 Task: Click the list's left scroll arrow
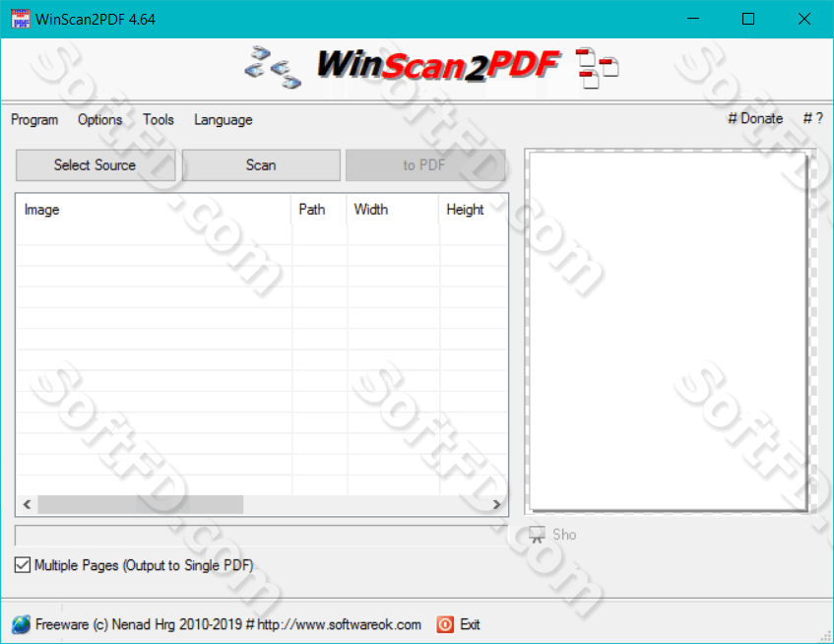(28, 504)
